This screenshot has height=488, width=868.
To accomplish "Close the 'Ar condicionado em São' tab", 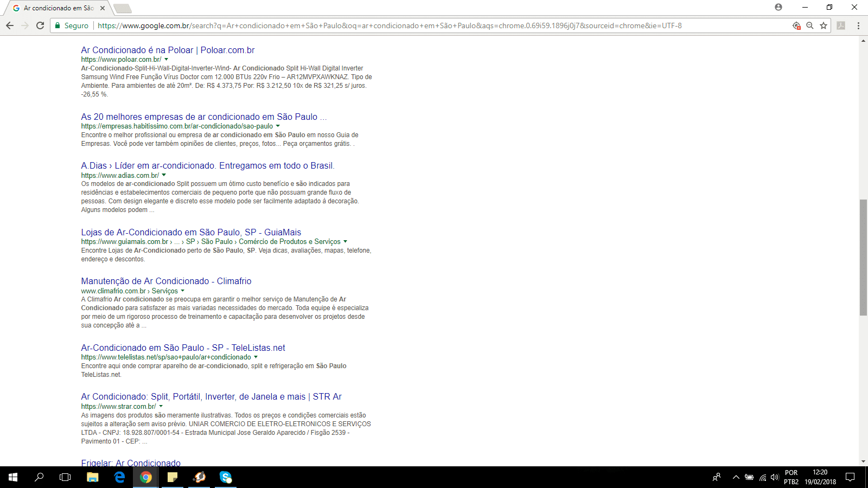I will (x=103, y=8).
